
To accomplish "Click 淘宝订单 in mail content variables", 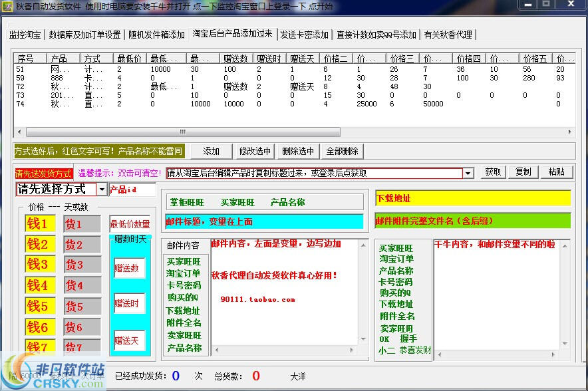I will [x=184, y=273].
